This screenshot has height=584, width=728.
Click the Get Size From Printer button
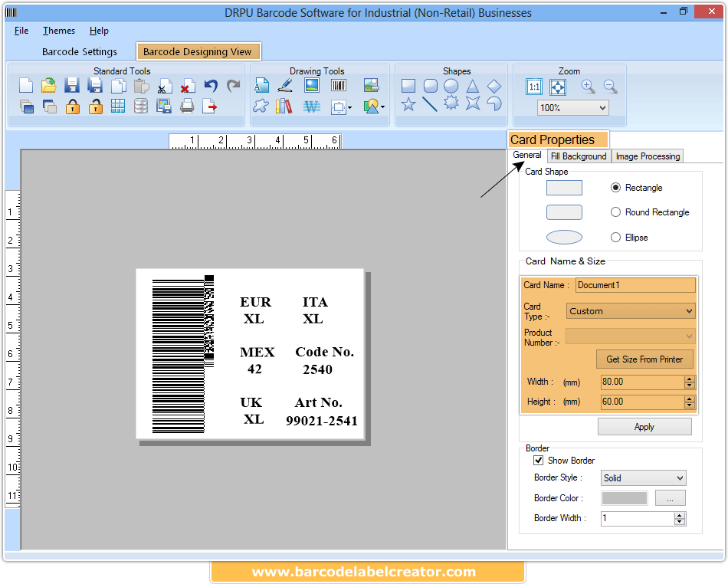pyautogui.click(x=644, y=359)
